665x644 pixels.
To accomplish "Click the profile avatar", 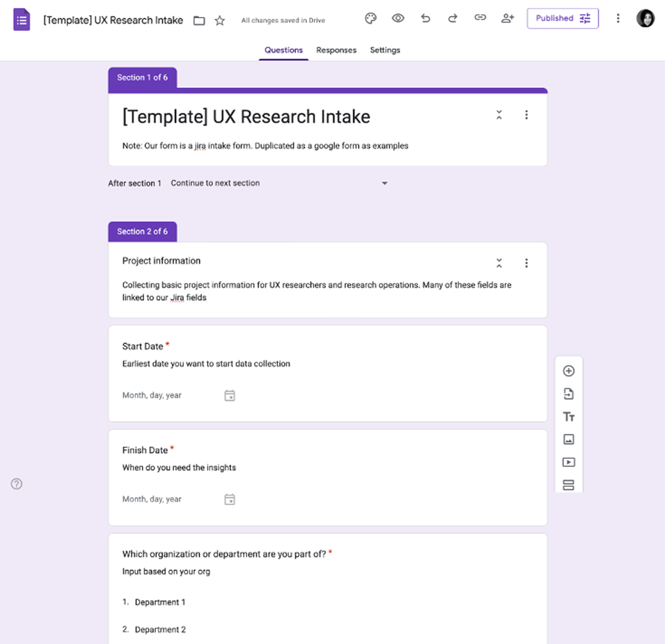I will coord(645,18).
